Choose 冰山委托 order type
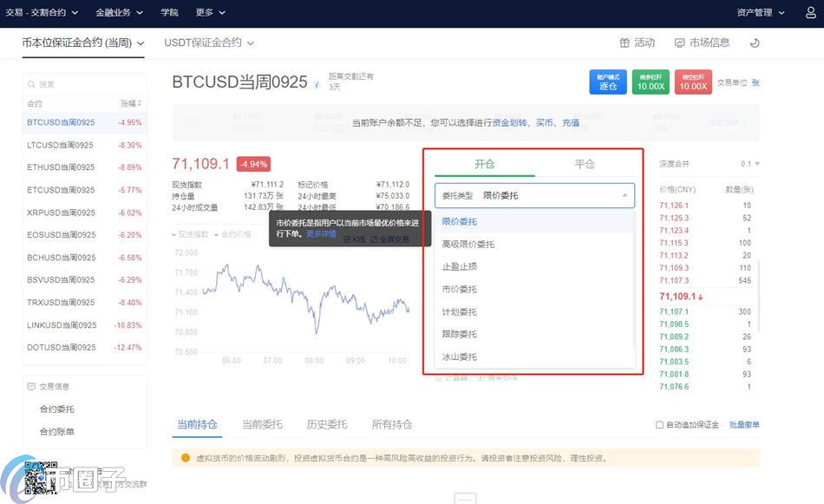The width and height of the screenshot is (824, 504). tap(534, 357)
